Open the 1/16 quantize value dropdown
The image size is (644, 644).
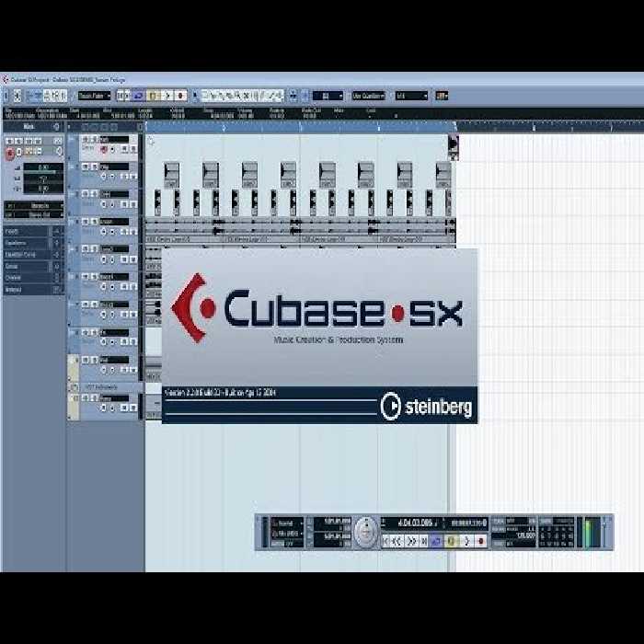(x=411, y=96)
